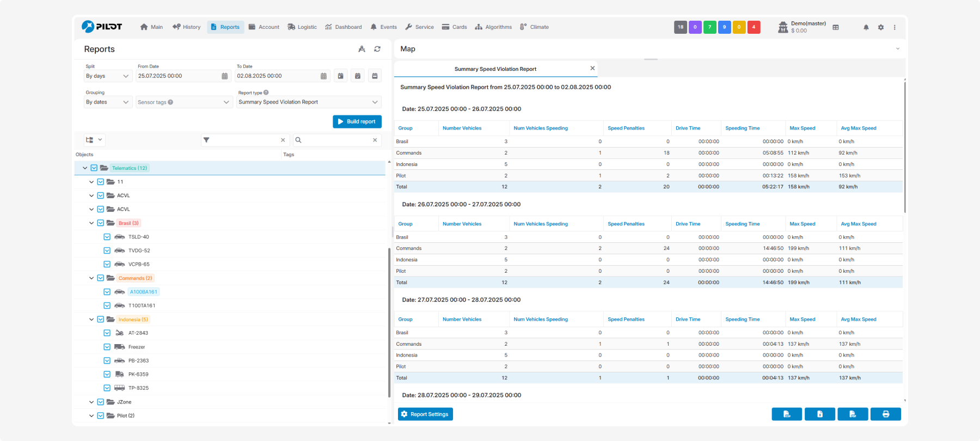This screenshot has height=441, width=980.
Task: Uncheck the TSLD-40 vehicle checkbox
Action: (x=107, y=237)
